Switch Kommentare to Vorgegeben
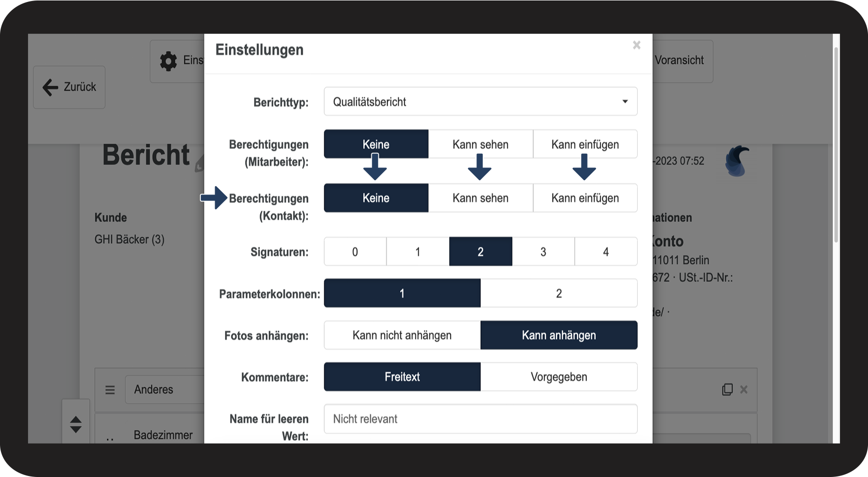Image resolution: width=868 pixels, height=477 pixels. 559,377
